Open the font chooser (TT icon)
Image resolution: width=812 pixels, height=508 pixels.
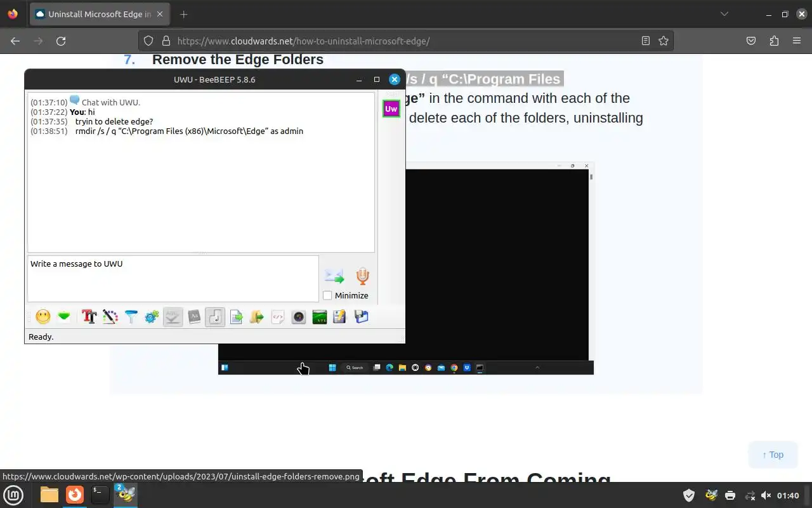[89, 316]
